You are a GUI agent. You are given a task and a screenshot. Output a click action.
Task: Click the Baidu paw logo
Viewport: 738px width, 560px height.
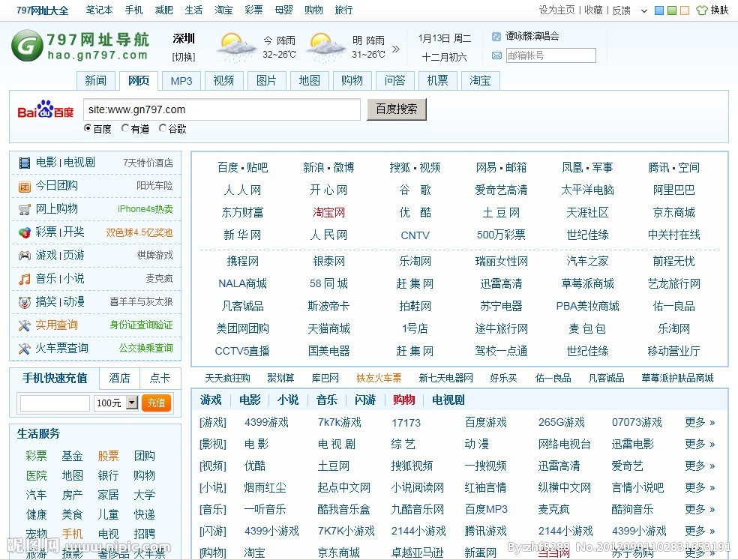pyautogui.click(x=45, y=109)
